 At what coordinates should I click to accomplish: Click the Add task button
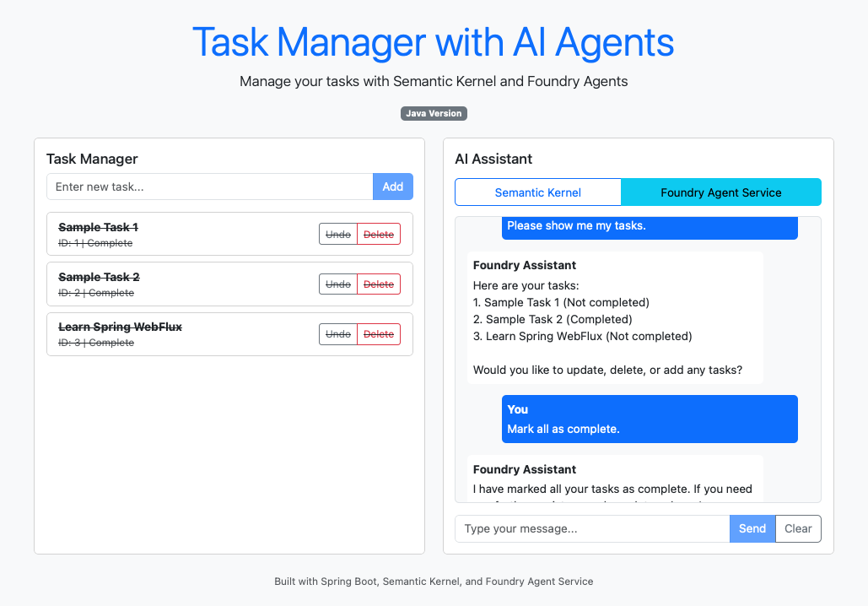(x=392, y=187)
